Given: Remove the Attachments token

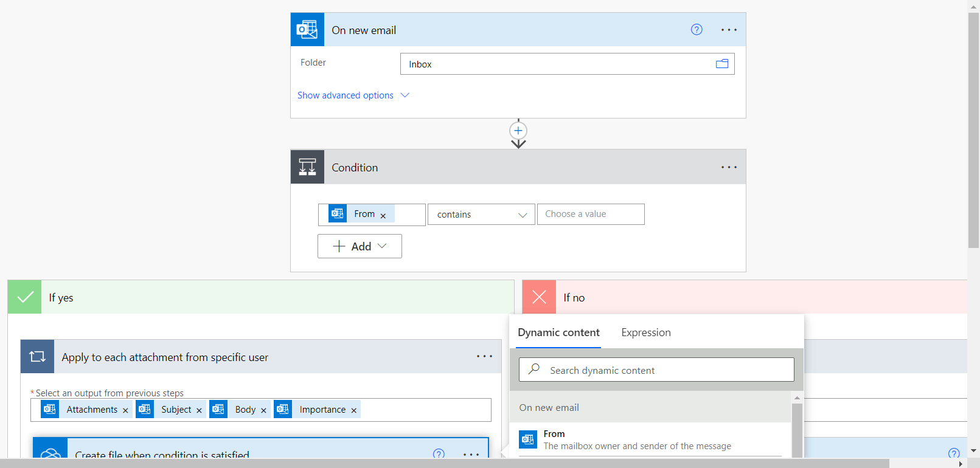Looking at the screenshot, I should point(125,410).
